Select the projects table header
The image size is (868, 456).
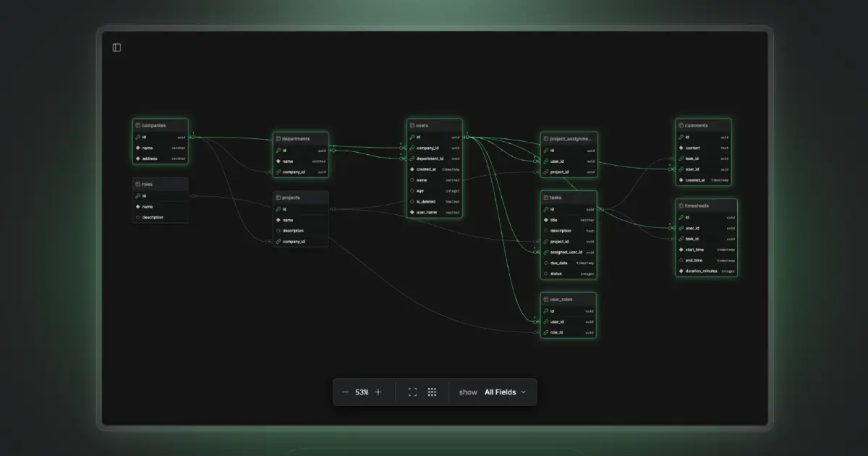(x=301, y=197)
